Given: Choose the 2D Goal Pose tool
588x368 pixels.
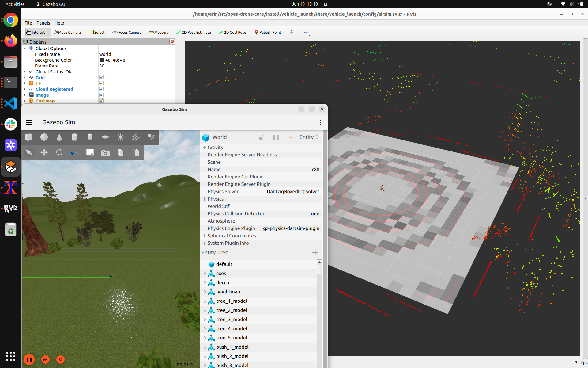Looking at the screenshot, I should click(x=232, y=32).
